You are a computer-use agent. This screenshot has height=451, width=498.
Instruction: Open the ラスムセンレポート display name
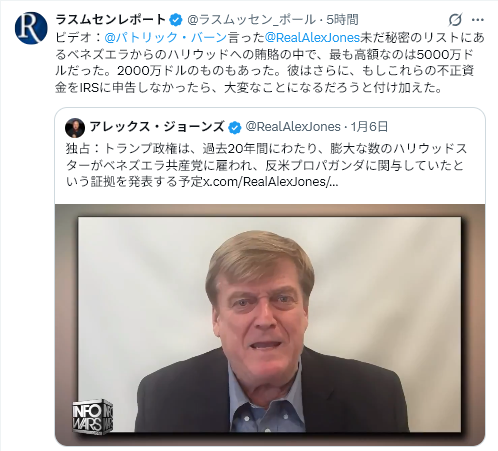111,20
